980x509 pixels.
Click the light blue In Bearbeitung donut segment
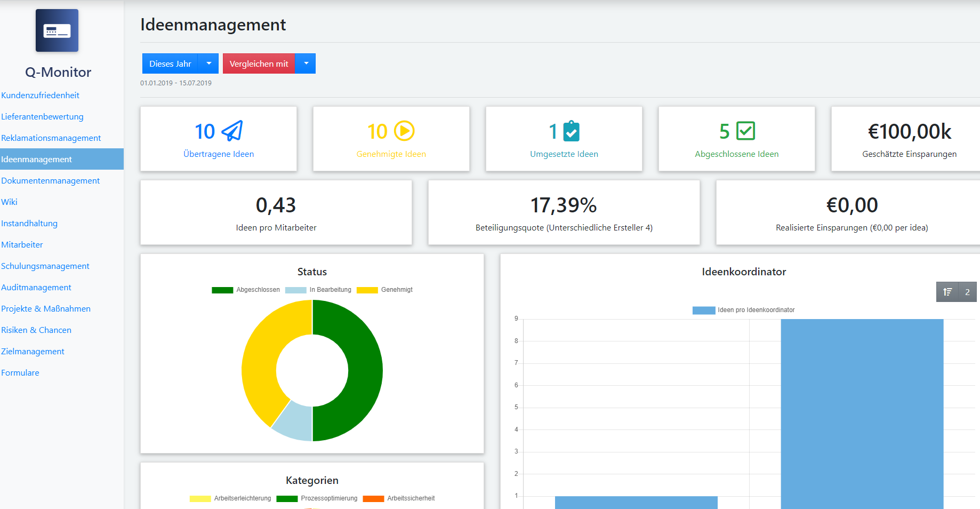[x=296, y=423]
